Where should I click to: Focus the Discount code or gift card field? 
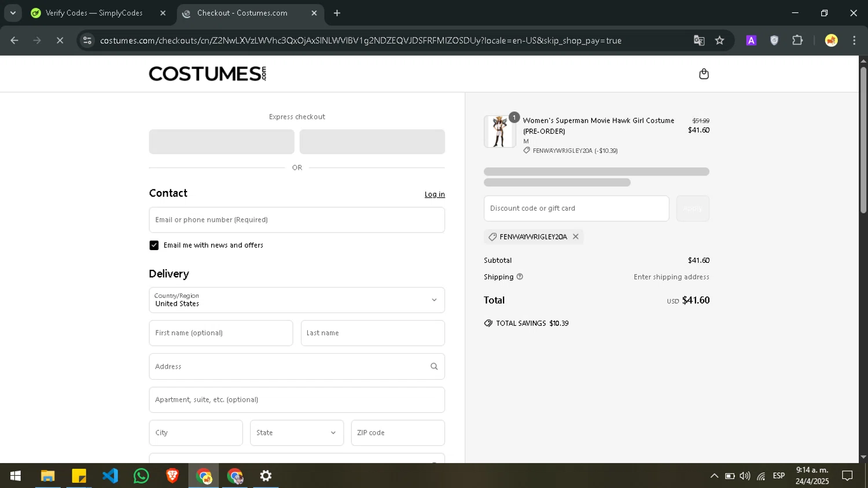tap(576, 208)
